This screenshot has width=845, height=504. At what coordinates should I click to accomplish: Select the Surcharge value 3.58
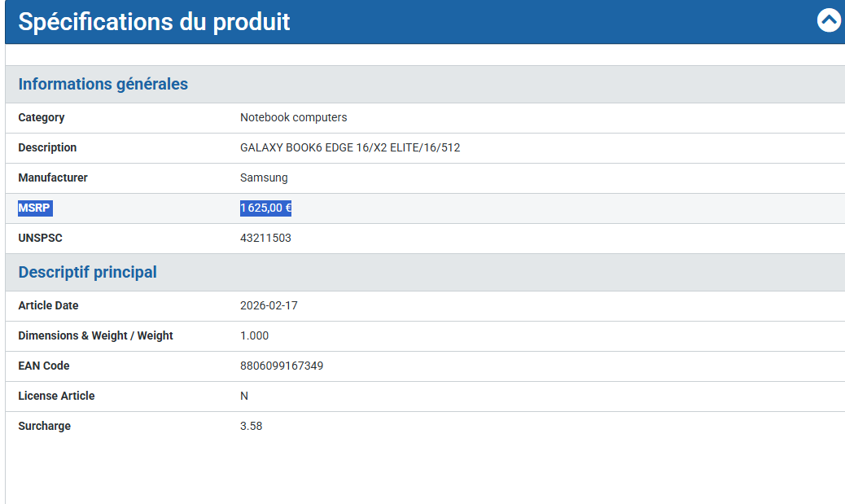click(x=251, y=427)
